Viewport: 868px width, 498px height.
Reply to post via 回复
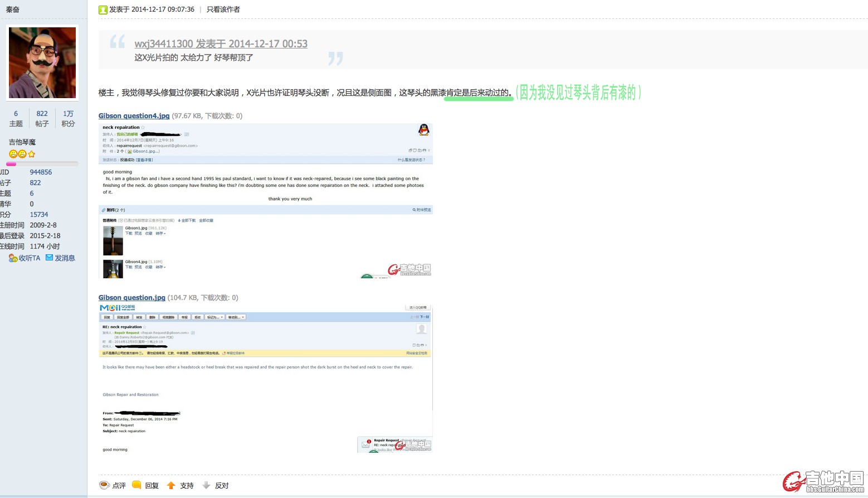[152, 486]
